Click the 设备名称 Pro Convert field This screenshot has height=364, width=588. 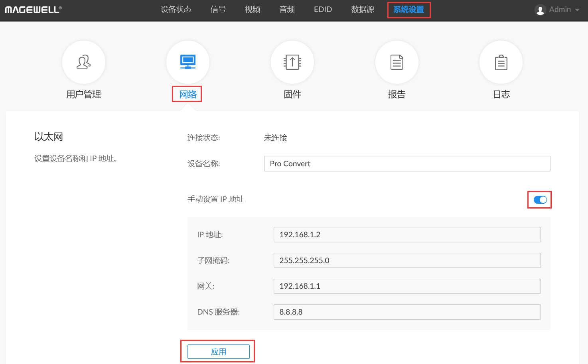coord(407,163)
